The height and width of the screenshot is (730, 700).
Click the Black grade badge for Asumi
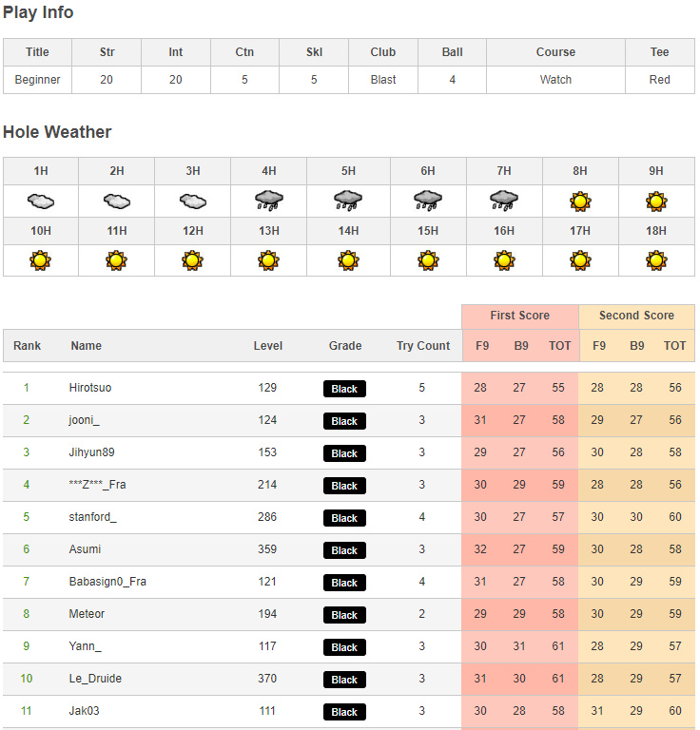pos(344,550)
